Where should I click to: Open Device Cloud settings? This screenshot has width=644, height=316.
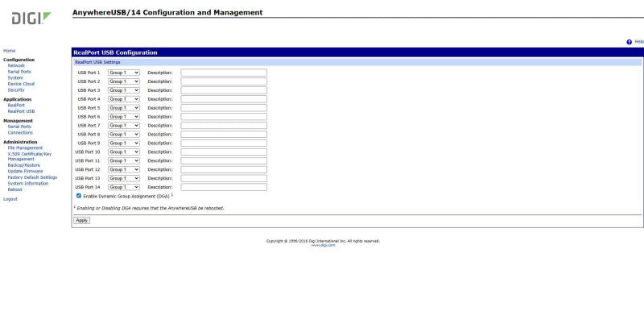click(21, 84)
